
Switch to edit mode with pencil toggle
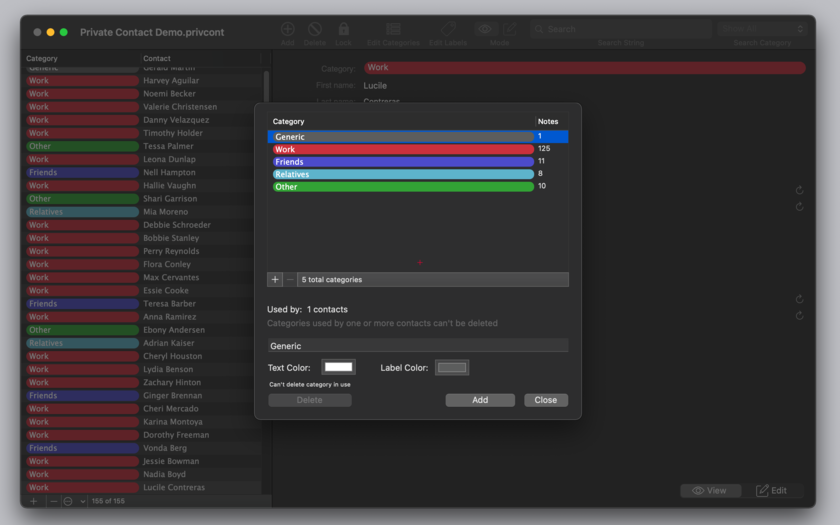coord(509,29)
